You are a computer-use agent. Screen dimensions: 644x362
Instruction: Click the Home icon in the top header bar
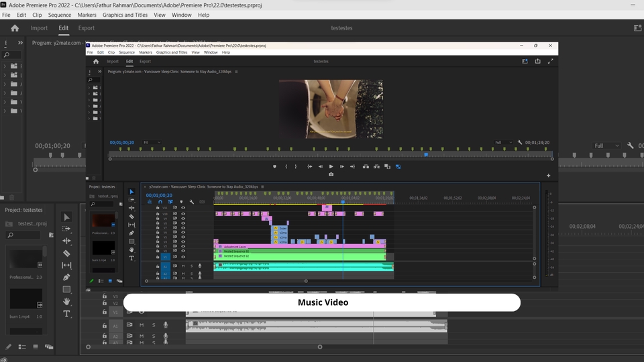(15, 28)
